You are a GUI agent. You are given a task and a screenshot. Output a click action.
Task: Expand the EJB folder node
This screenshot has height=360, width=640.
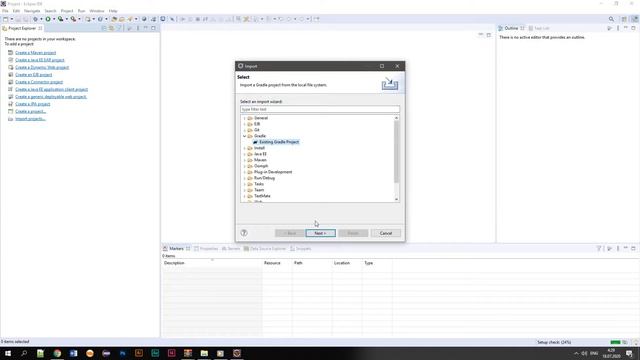click(x=244, y=124)
